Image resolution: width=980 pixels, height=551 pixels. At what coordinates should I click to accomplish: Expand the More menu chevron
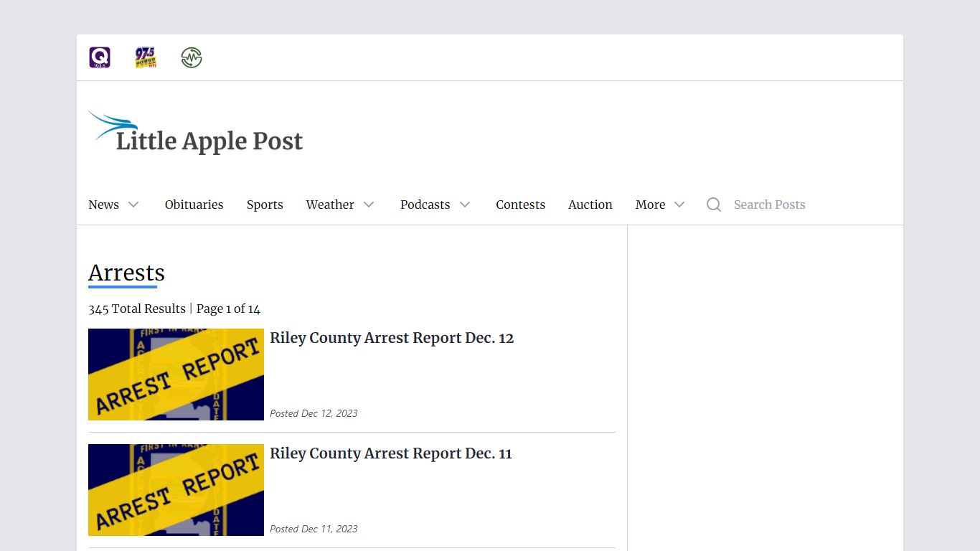679,204
